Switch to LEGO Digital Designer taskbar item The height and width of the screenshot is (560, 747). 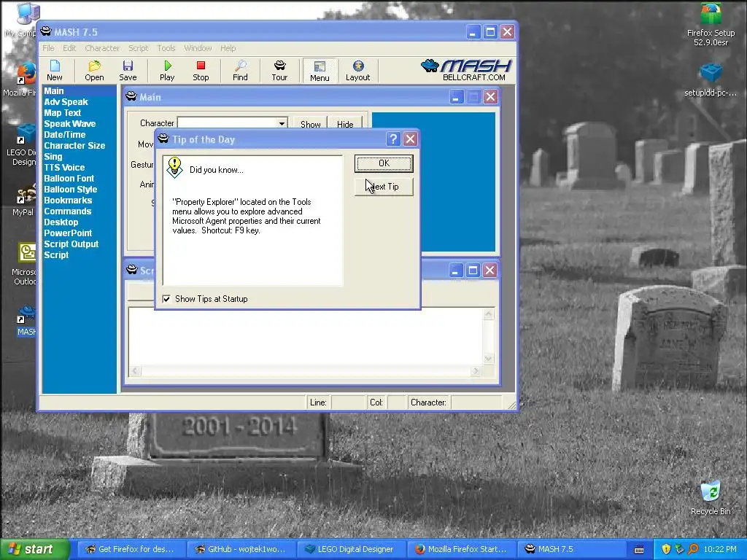coord(350,549)
